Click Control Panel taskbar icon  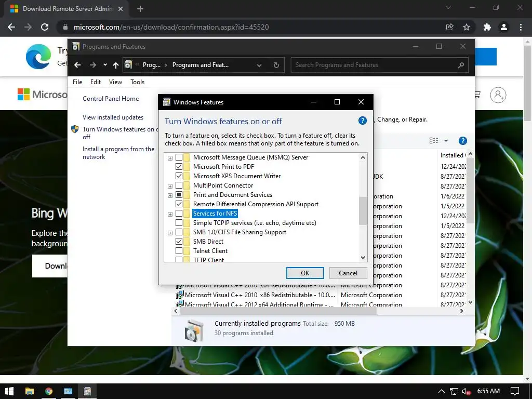[68, 391]
